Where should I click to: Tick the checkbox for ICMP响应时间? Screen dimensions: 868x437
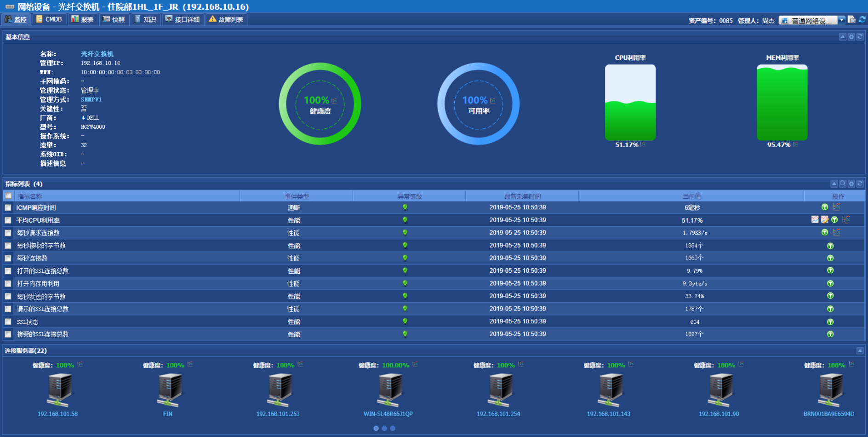pyautogui.click(x=8, y=207)
